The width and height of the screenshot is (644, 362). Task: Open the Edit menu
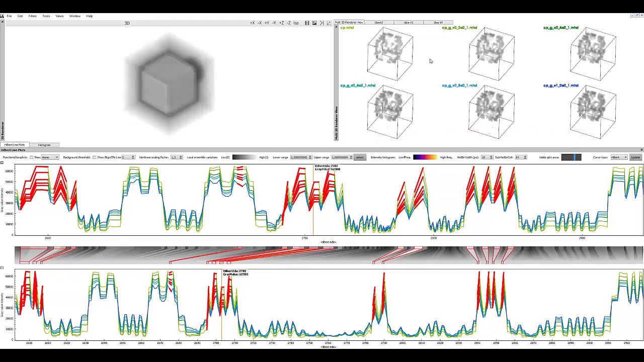pyautogui.click(x=20, y=16)
